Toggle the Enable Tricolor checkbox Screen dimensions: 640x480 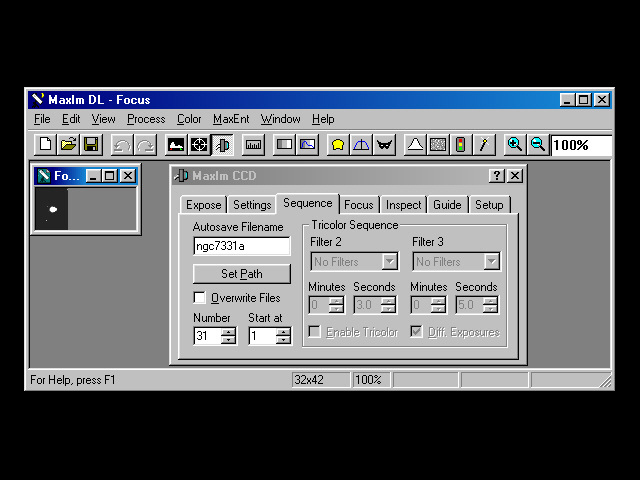point(314,331)
